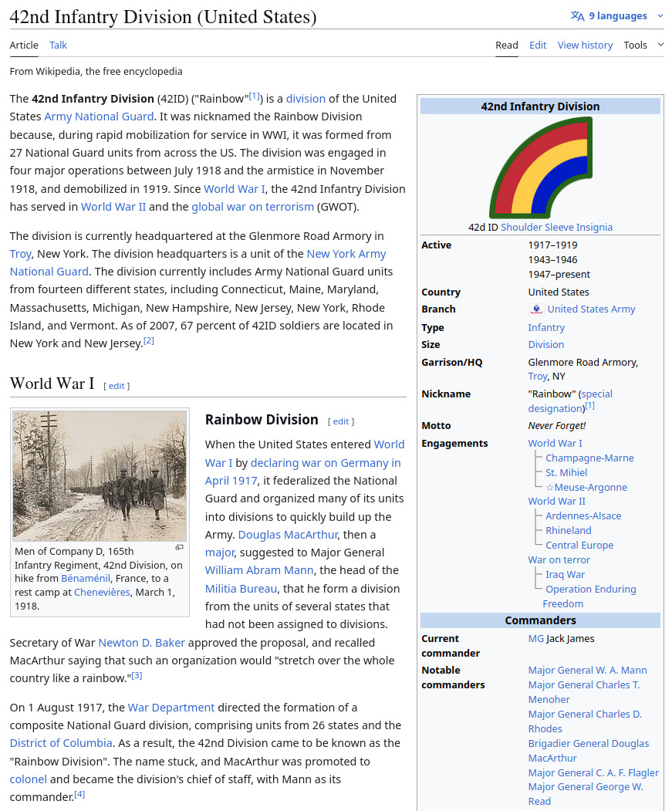
Task: Open the Company D soldiers hiking photo
Action: click(x=100, y=476)
